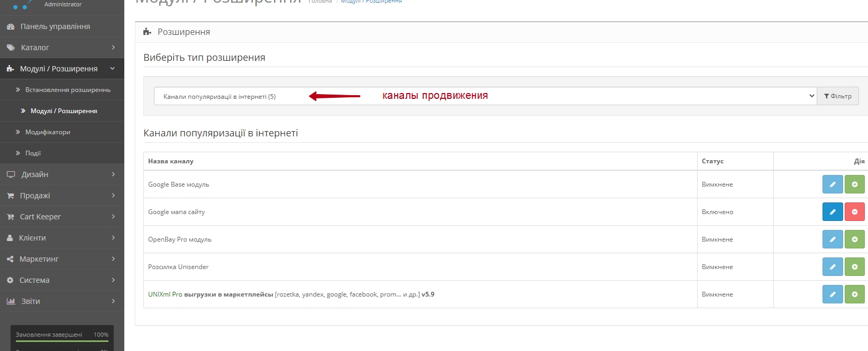The width and height of the screenshot is (868, 351).
Task: Uninstall Google мапа сайту extension
Action: click(854, 212)
